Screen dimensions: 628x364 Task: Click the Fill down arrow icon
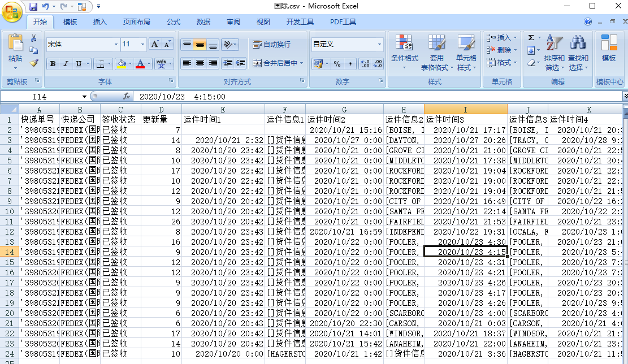coord(531,50)
